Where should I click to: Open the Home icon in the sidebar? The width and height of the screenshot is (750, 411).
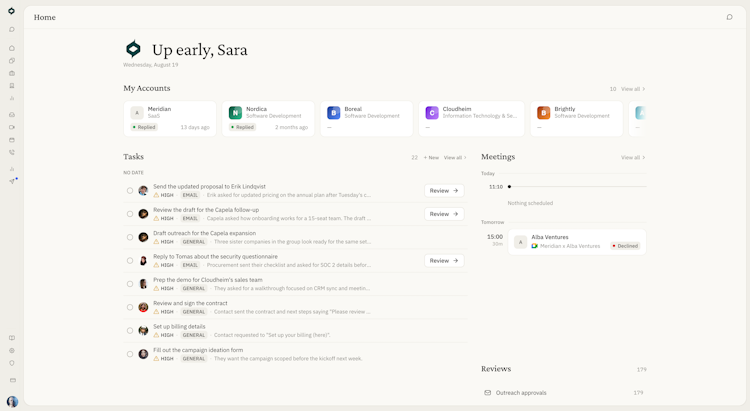coord(12,48)
